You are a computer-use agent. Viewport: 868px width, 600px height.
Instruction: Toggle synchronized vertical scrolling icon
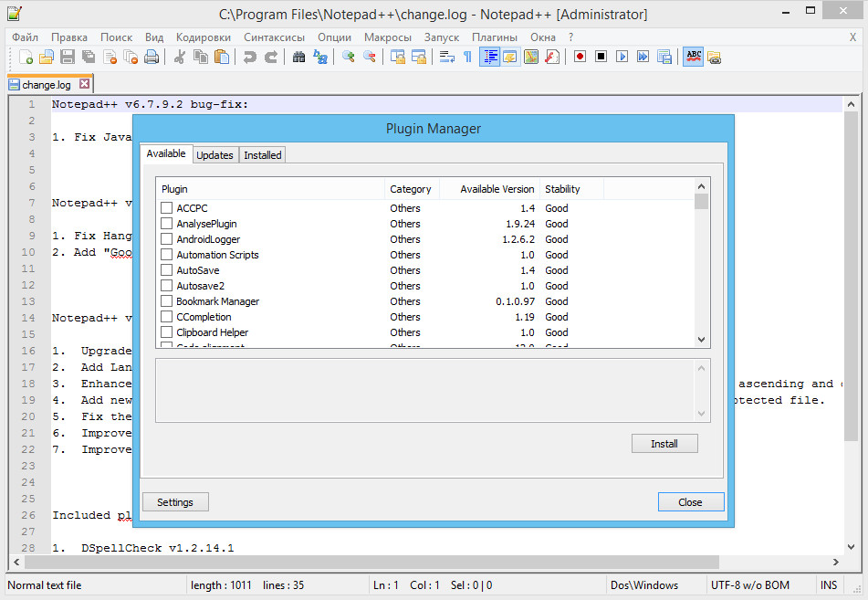coord(397,57)
